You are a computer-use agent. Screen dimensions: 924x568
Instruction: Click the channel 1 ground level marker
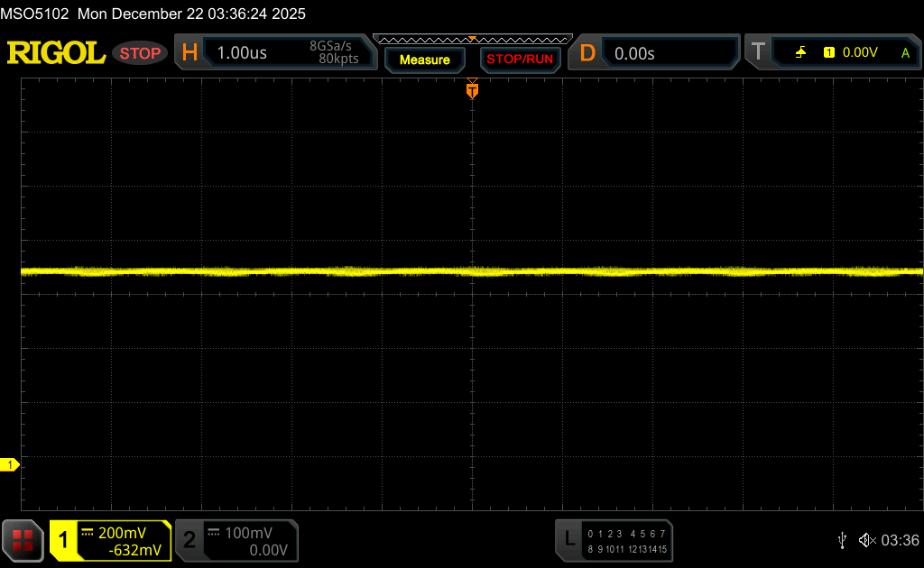[11, 464]
